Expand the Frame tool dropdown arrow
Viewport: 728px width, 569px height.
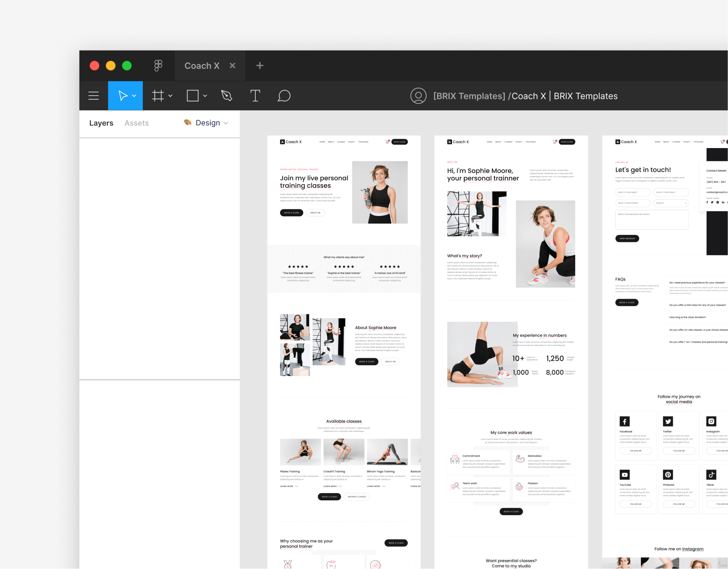coord(170,96)
